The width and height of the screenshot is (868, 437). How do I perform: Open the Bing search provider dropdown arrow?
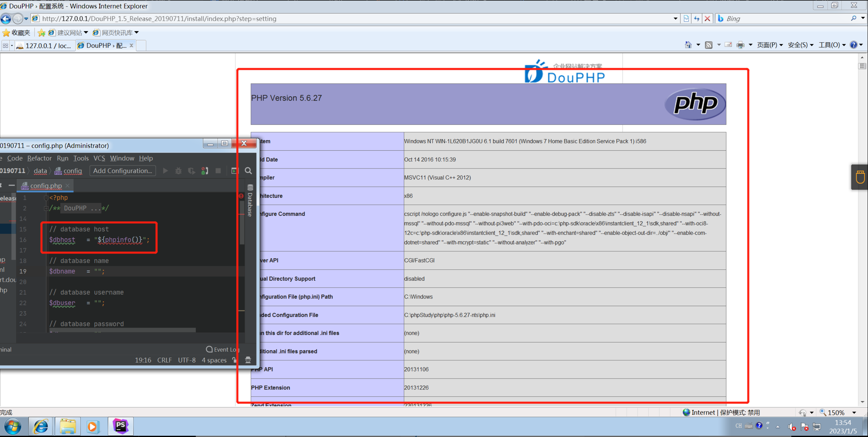click(863, 18)
